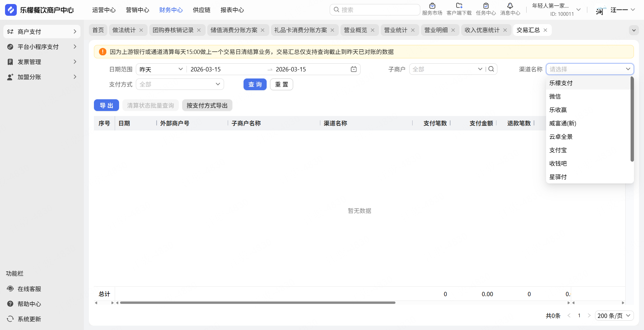Click the 子商户 search magnifier icon
The width and height of the screenshot is (644, 330).
point(491,69)
